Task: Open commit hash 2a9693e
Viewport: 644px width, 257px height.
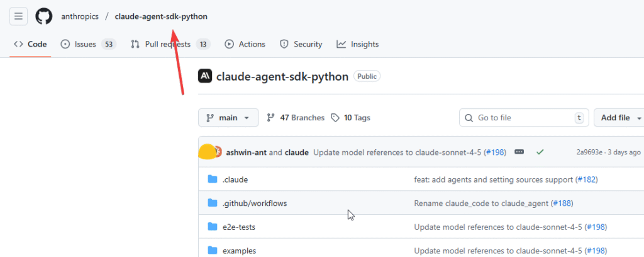Action: click(589, 152)
